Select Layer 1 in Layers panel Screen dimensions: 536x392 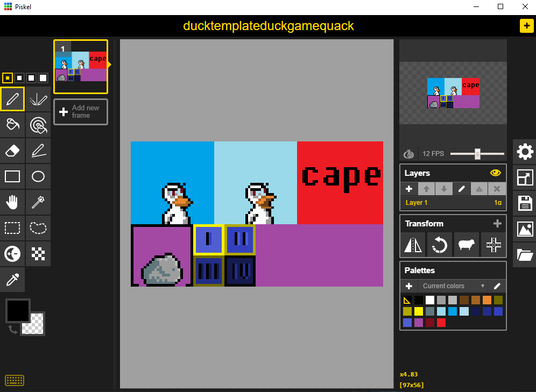pyautogui.click(x=453, y=203)
